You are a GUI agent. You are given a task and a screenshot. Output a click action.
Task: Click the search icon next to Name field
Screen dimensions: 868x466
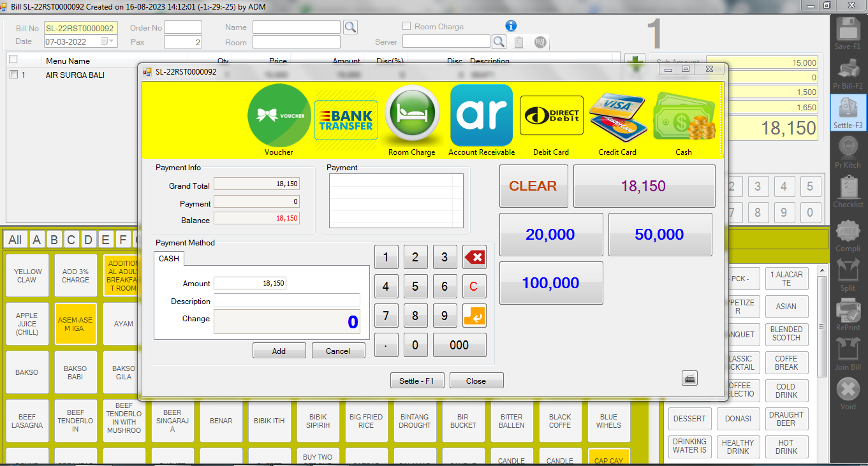click(x=351, y=27)
